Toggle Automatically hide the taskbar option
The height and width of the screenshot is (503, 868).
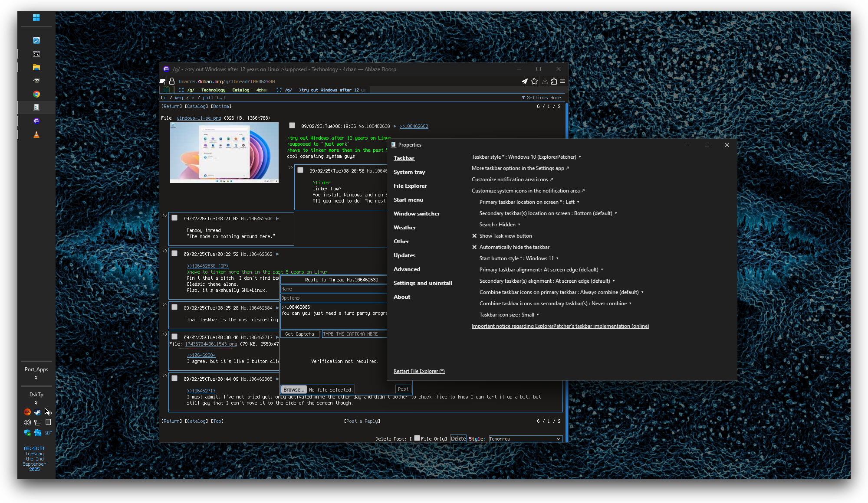tap(510, 247)
